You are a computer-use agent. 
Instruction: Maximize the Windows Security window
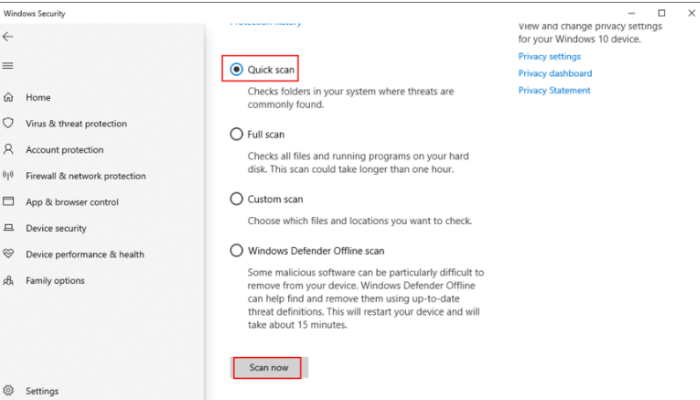click(x=662, y=13)
